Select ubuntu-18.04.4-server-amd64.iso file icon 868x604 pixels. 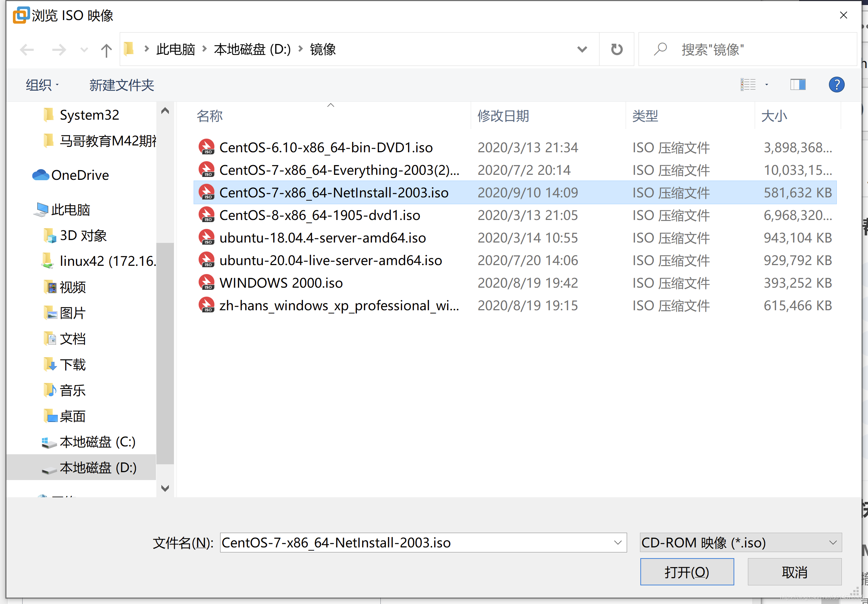(207, 238)
